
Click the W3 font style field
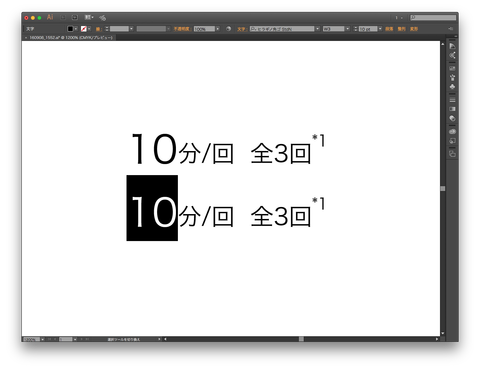click(x=333, y=29)
